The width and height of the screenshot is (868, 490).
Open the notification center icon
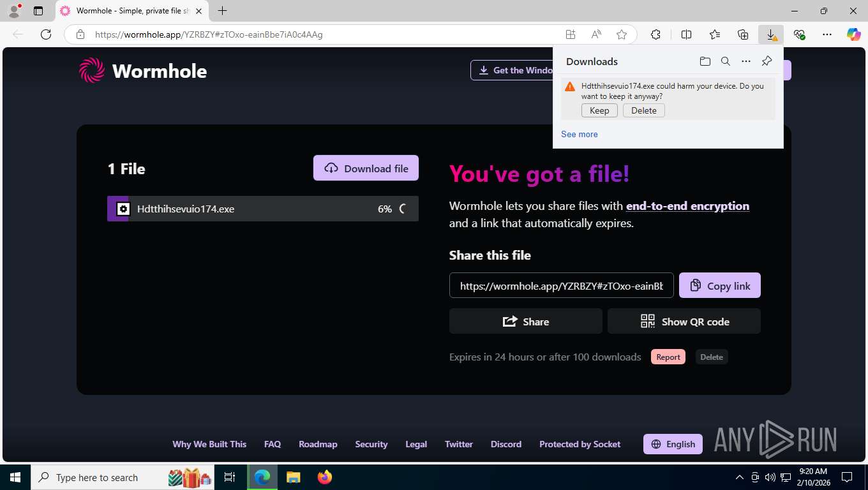847,477
